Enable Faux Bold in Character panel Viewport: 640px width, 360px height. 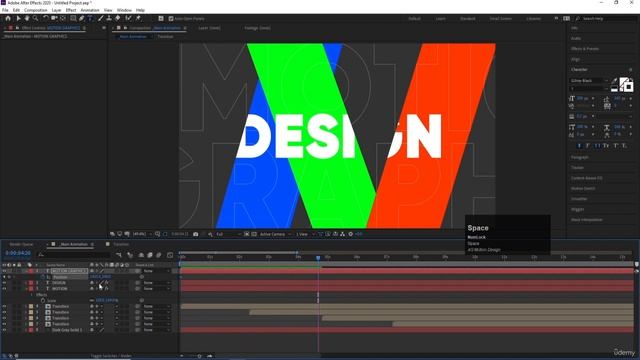pos(579,146)
